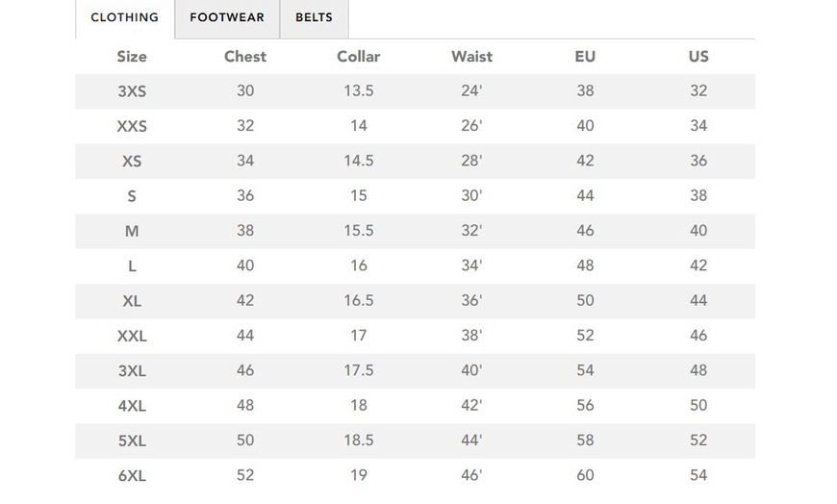Select the 3XS size row label
837x504 pixels.
(x=132, y=91)
